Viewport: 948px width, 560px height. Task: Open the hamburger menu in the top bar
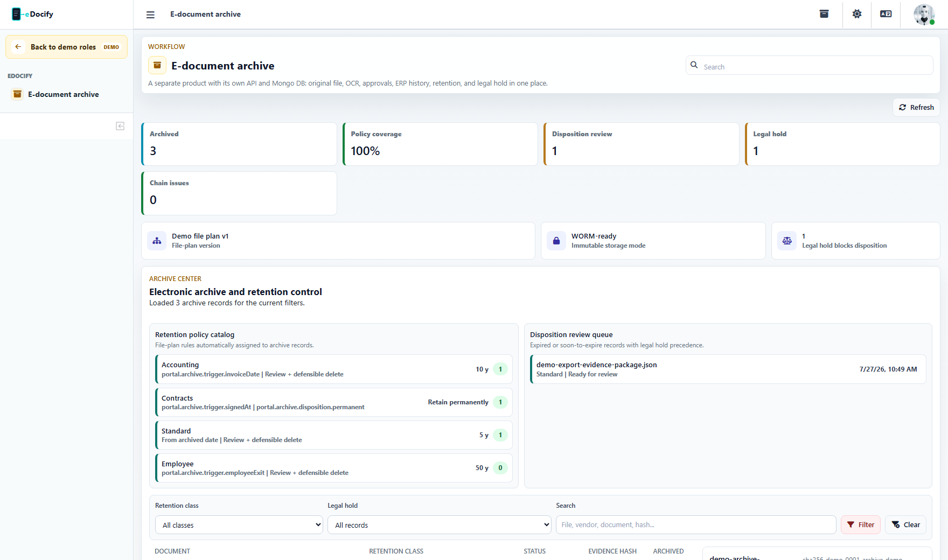[150, 15]
